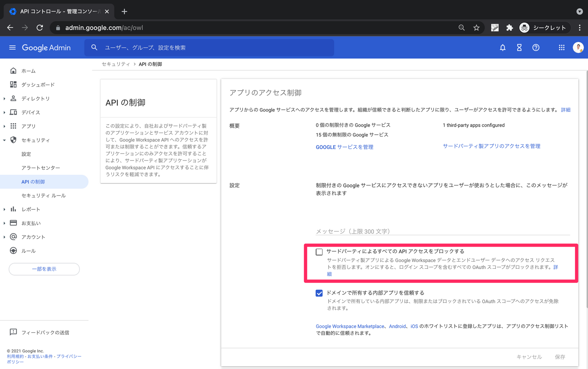Viewport: 588px width, 369px height.
Task: Click the browser address bar
Action: [x=254, y=28]
